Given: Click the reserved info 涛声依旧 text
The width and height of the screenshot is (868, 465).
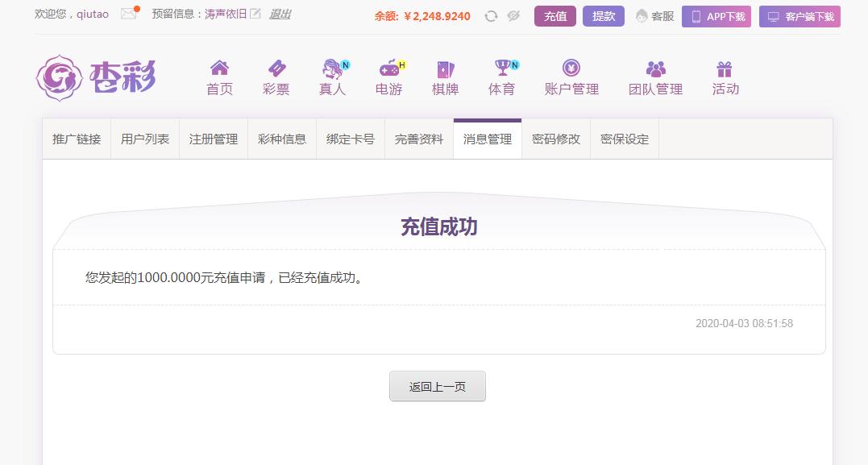Looking at the screenshot, I should pyautogui.click(x=226, y=14).
